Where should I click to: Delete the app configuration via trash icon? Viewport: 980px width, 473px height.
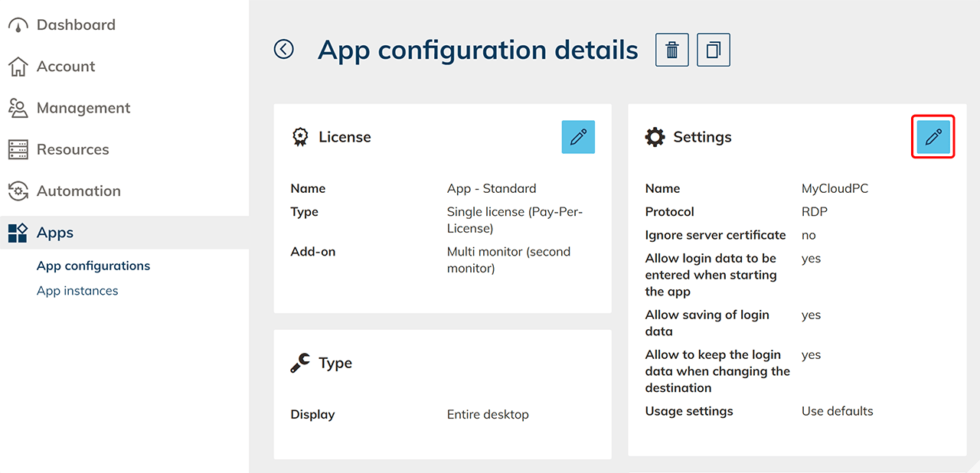pyautogui.click(x=672, y=51)
